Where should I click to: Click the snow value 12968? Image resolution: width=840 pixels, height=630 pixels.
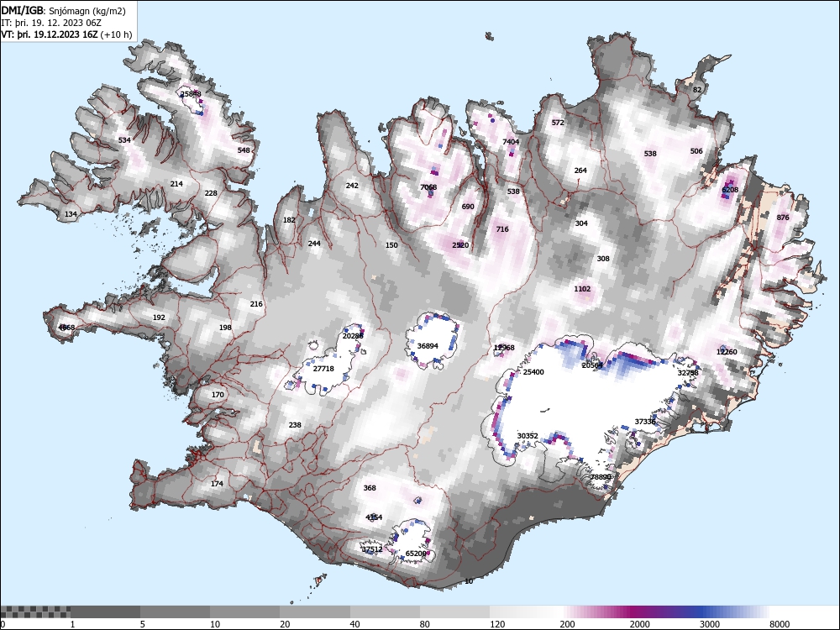(x=504, y=349)
